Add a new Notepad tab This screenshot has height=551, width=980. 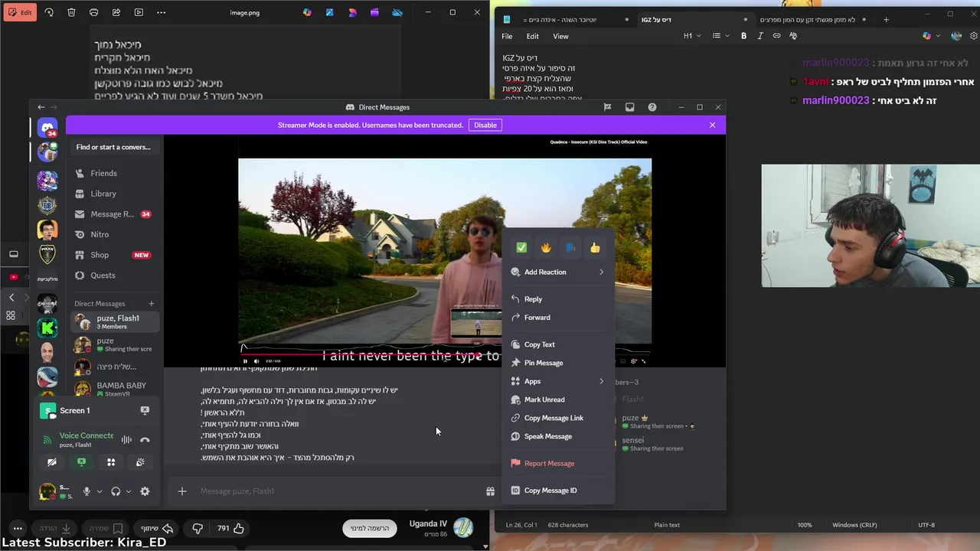point(886,19)
